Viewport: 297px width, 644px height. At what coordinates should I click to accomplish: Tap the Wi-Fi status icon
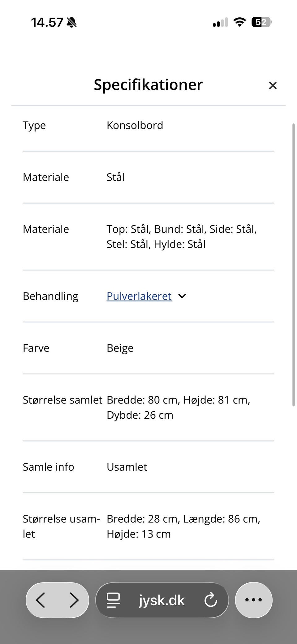pyautogui.click(x=239, y=22)
